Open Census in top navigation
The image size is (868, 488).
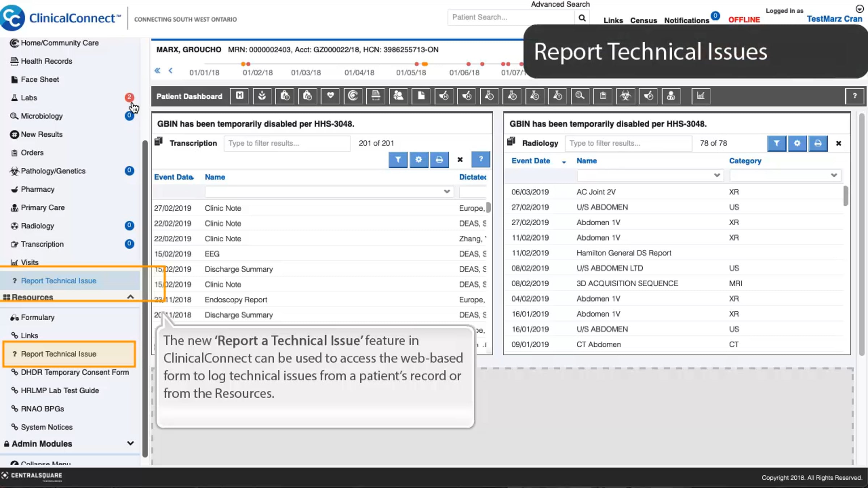click(x=643, y=20)
